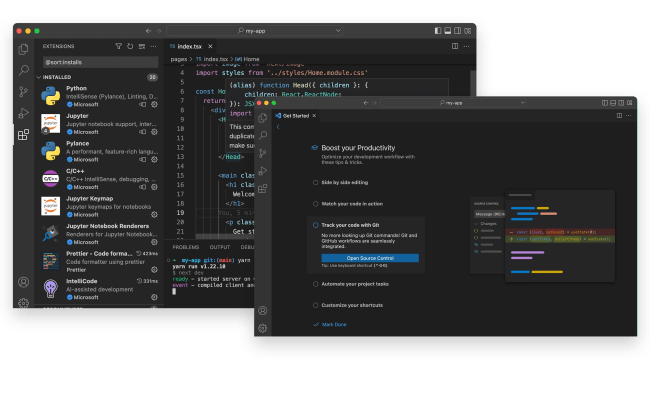Open Search in front Get Started window

point(262,136)
